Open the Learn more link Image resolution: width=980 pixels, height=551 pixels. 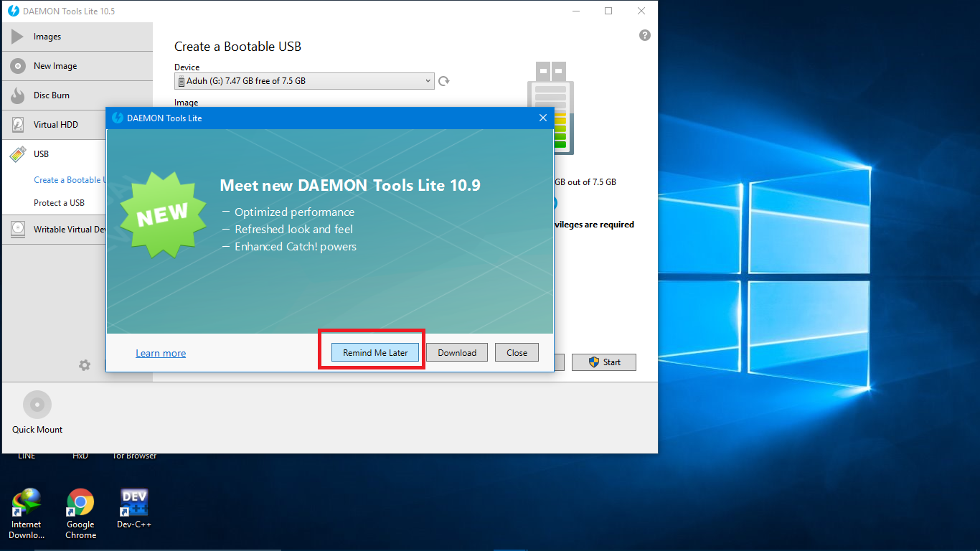161,353
